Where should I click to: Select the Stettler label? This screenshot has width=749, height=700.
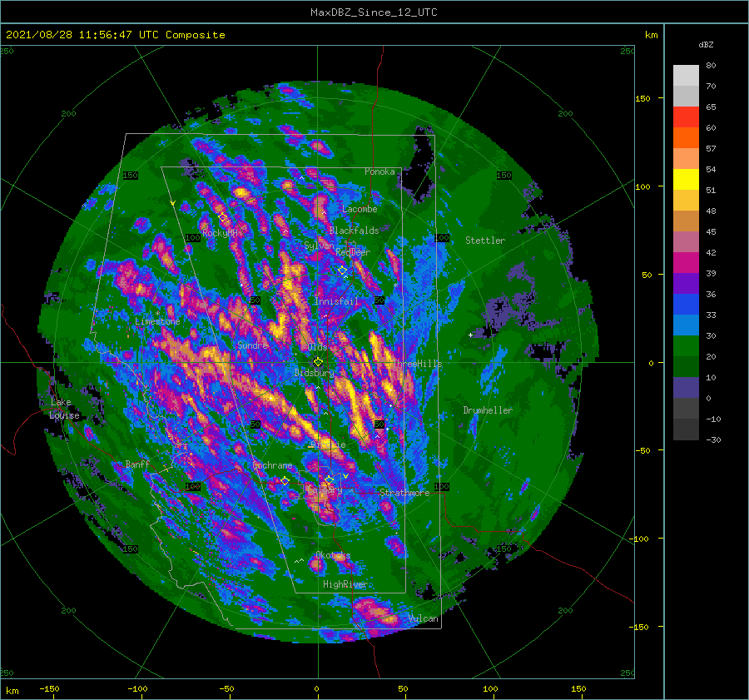pos(485,241)
